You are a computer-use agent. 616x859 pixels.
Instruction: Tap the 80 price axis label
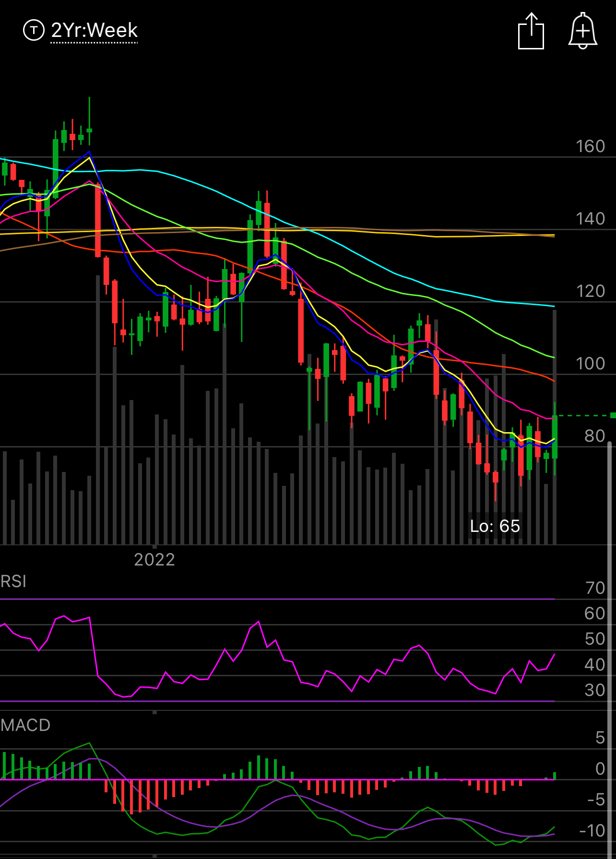point(595,436)
